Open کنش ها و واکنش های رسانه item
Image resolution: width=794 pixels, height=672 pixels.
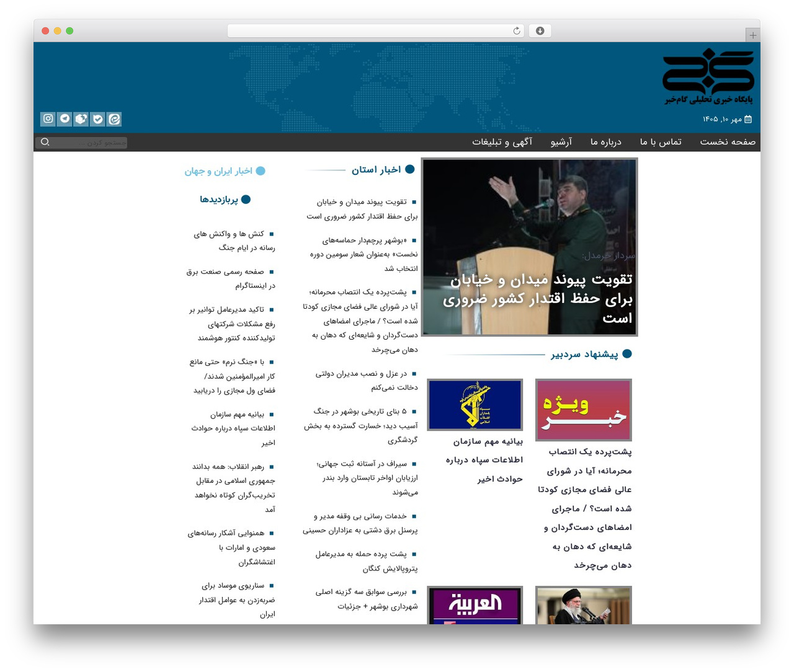point(234,241)
